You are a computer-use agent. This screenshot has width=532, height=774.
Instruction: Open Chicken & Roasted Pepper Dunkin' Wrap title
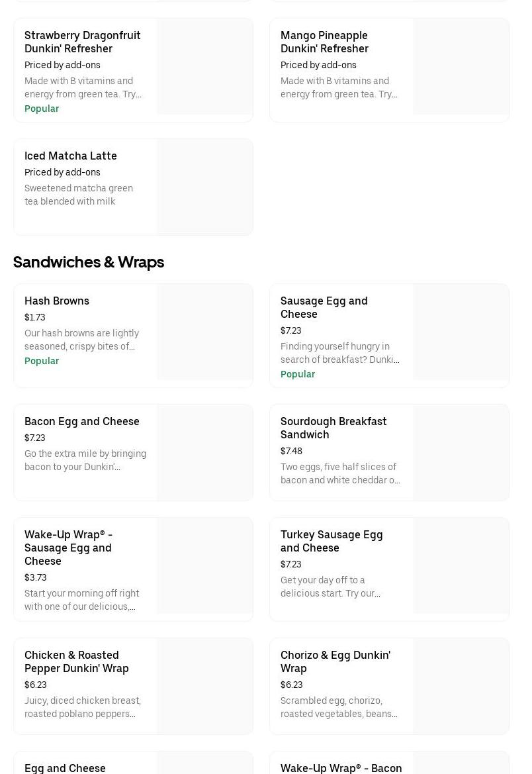point(77,661)
